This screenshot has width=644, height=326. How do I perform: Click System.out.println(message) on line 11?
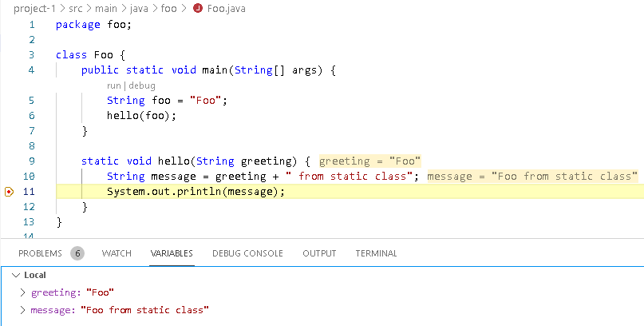click(196, 192)
